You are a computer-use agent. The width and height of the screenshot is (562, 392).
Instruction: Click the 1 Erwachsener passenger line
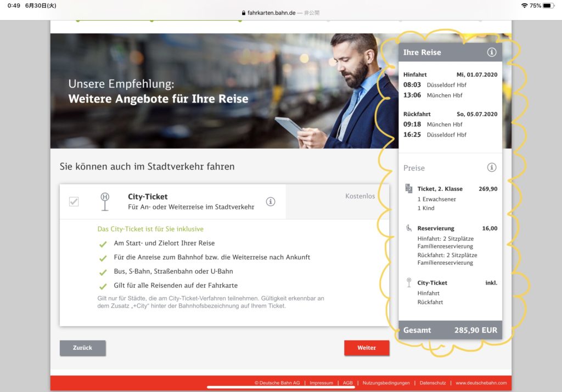436,199
